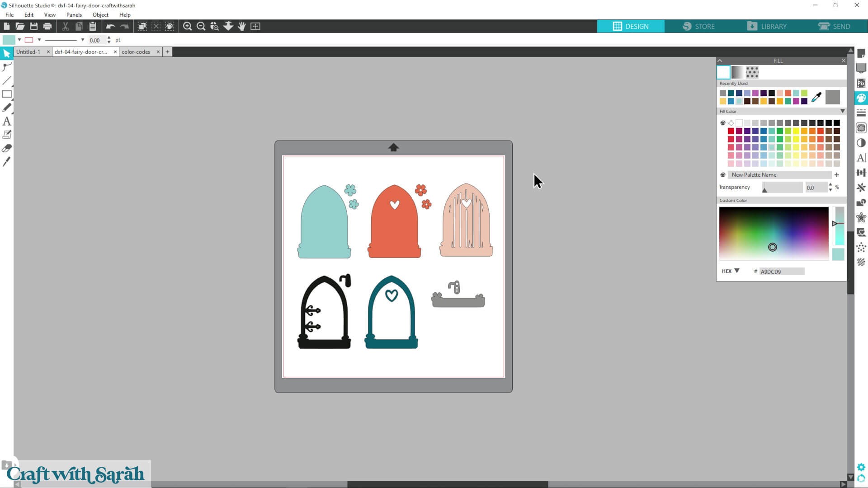Open the Offset star panel icon
This screenshot has height=488, width=868.
[x=861, y=218]
